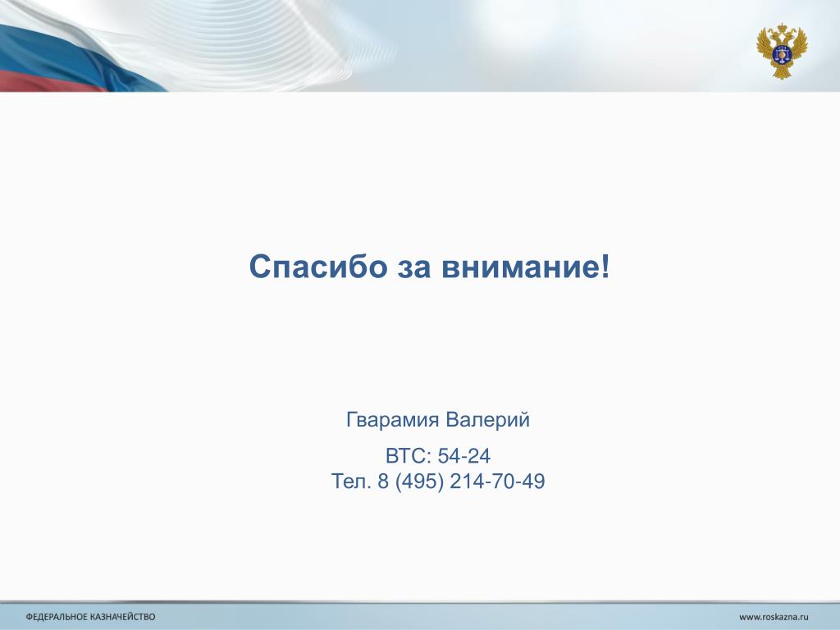This screenshot has height=630, width=840.
Task: Click the Federal Treasury double-headed eagle emblem
Action: click(782, 50)
